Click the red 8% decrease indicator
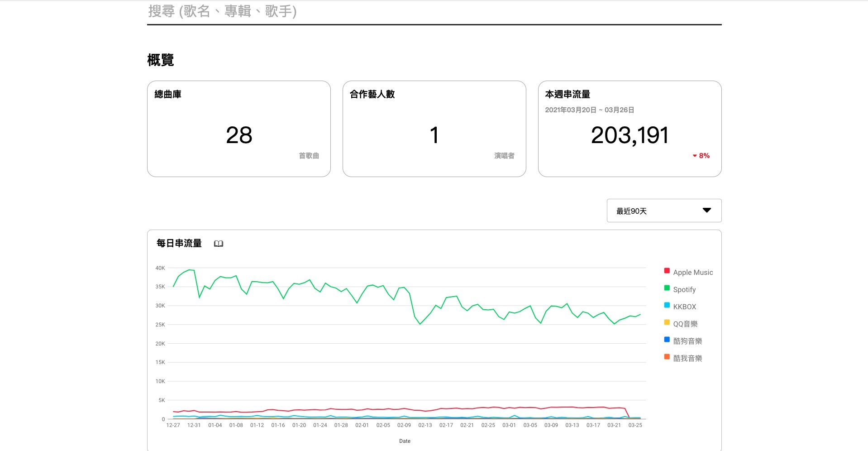 (x=701, y=156)
